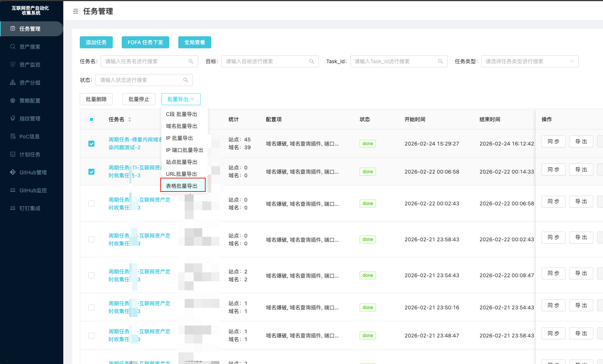Image resolution: width=603 pixels, height=364 pixels.
Task: Open 指纹管理 from the sidebar
Action: point(31,119)
